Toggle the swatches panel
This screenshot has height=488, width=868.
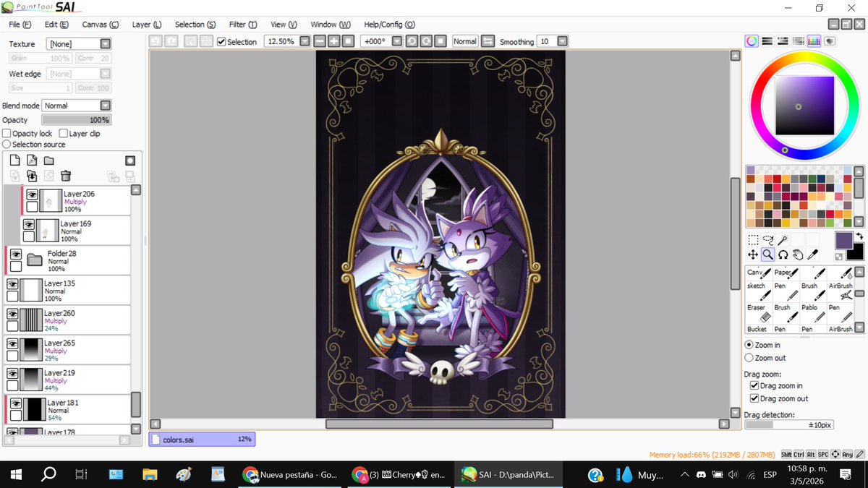[813, 41]
